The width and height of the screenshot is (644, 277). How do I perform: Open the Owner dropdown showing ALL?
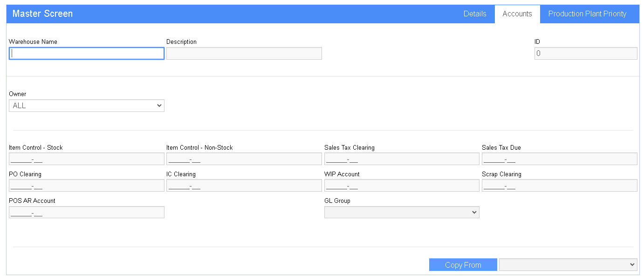pos(87,106)
